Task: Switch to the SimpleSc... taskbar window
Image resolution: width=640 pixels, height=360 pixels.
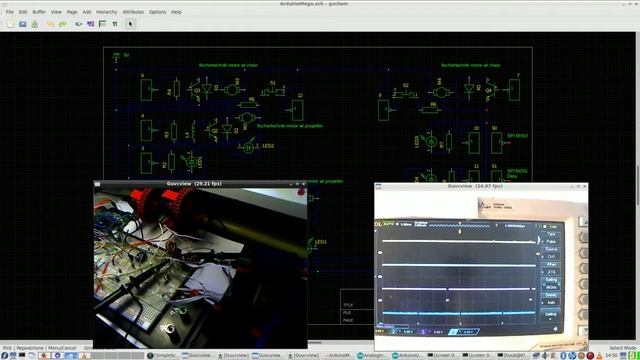Action: (163, 356)
